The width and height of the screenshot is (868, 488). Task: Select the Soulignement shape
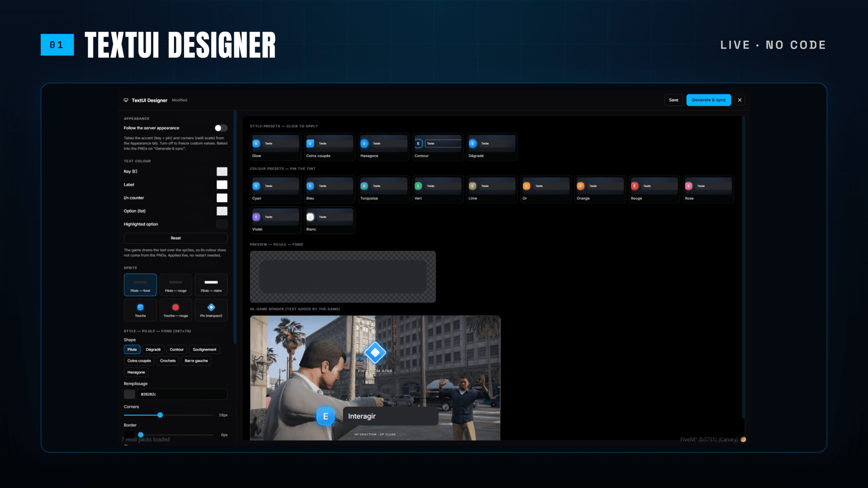click(204, 350)
